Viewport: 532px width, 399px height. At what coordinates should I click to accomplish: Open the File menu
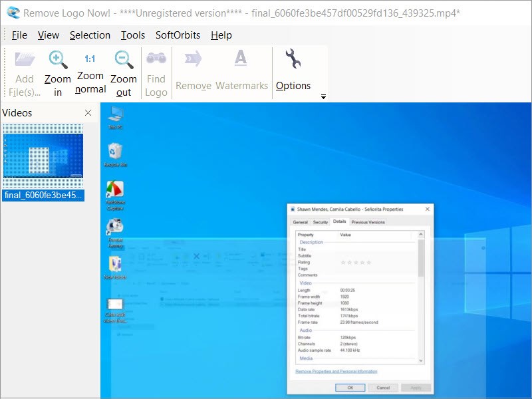[19, 35]
